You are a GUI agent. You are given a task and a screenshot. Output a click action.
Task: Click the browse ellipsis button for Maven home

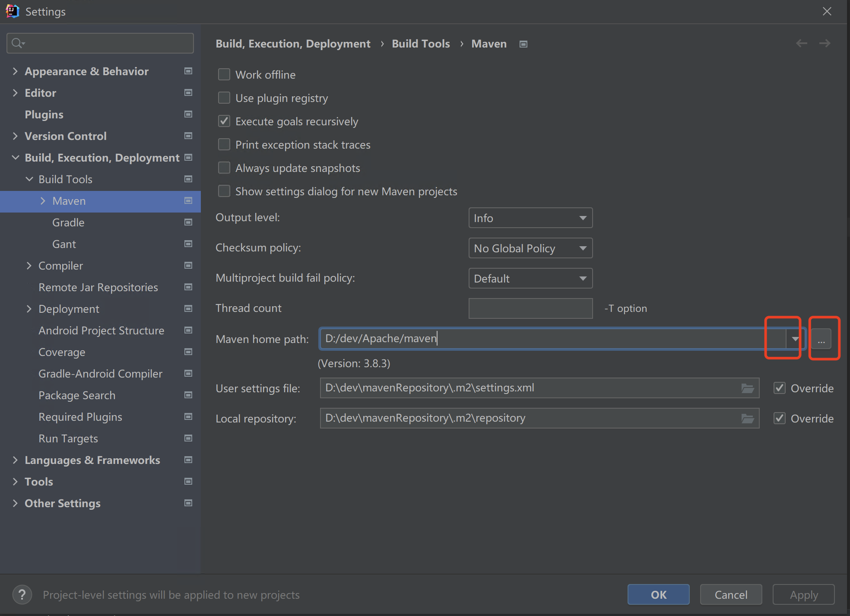tap(821, 339)
